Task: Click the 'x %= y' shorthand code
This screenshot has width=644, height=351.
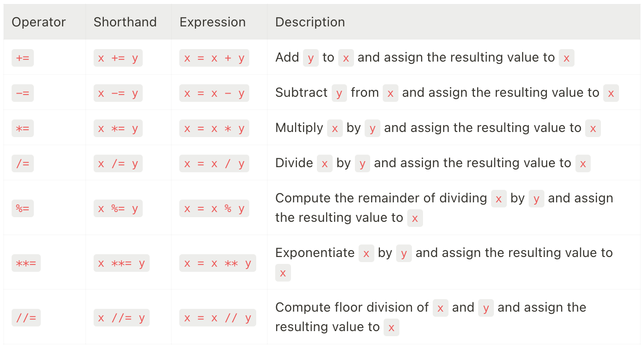Action: coord(118,208)
